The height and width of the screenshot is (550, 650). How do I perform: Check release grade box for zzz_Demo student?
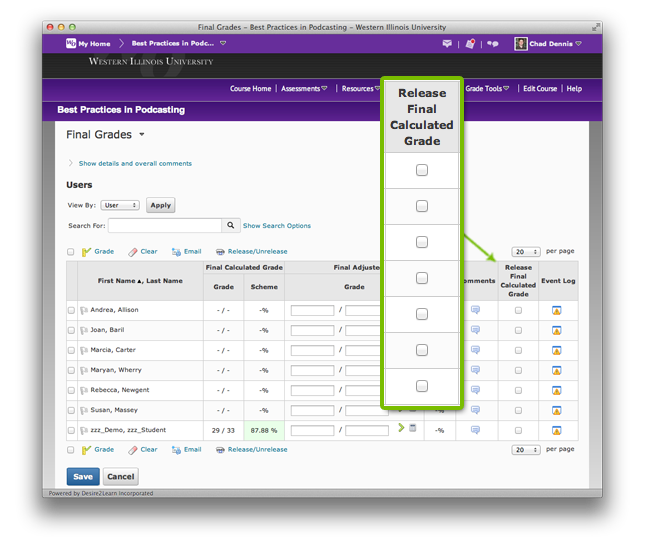click(x=518, y=430)
